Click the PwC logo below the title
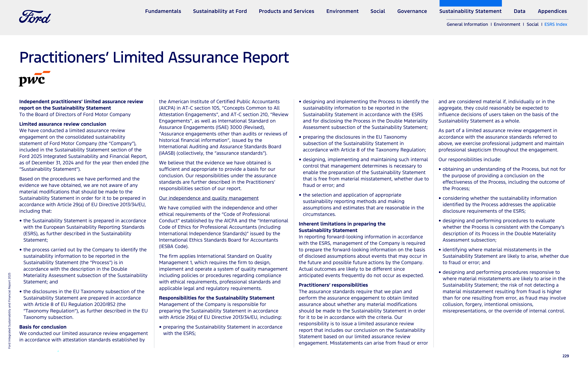The image size is (588, 368). click(x=35, y=79)
